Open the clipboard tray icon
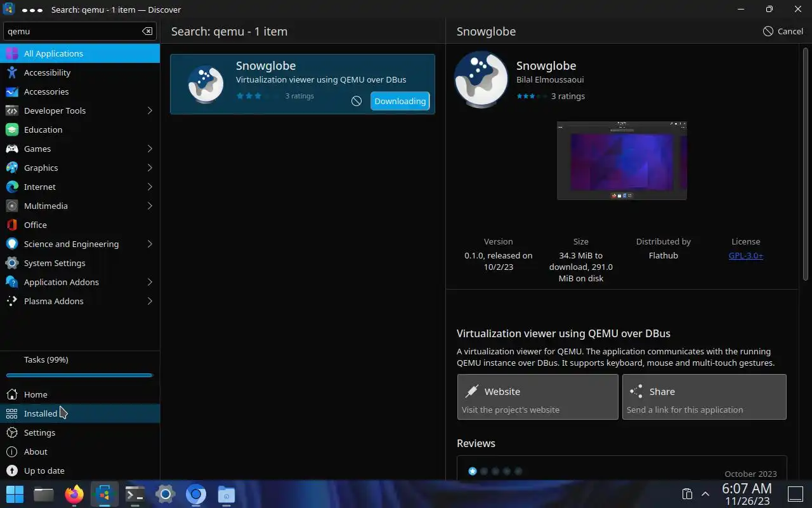This screenshot has height=508, width=812. click(x=687, y=494)
